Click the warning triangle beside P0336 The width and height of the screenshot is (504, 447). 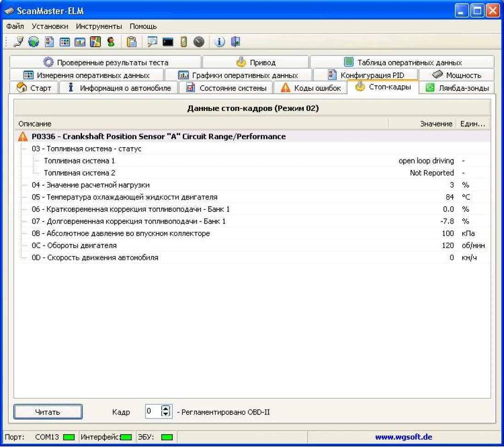23,136
